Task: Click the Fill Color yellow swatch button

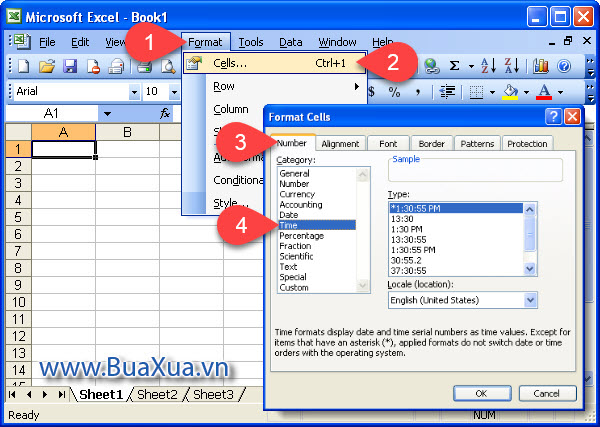Action: [x=510, y=92]
